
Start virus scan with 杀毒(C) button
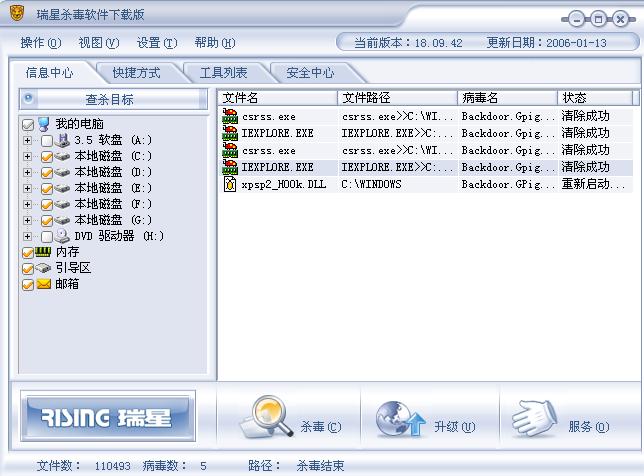290,417
